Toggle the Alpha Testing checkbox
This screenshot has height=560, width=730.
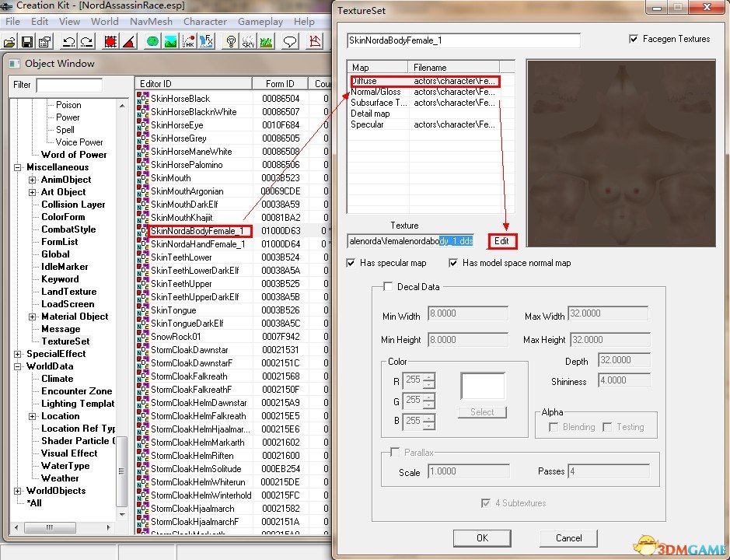pyautogui.click(x=607, y=427)
